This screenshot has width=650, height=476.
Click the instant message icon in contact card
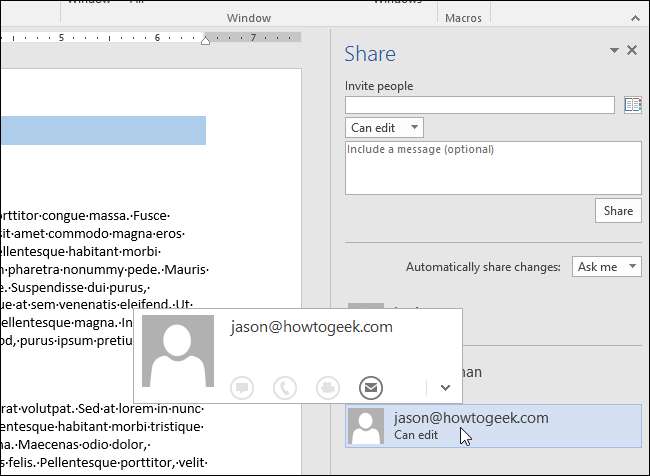241,387
